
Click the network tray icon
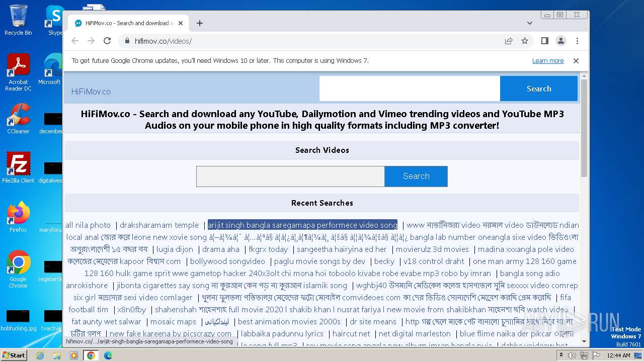(x=584, y=355)
